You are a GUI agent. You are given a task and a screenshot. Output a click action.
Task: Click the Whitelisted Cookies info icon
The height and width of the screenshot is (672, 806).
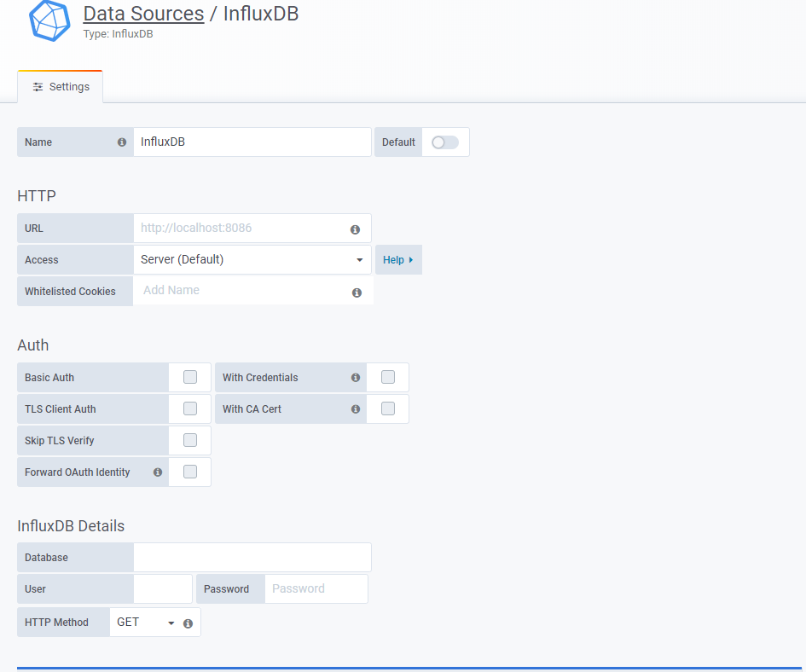[357, 293]
